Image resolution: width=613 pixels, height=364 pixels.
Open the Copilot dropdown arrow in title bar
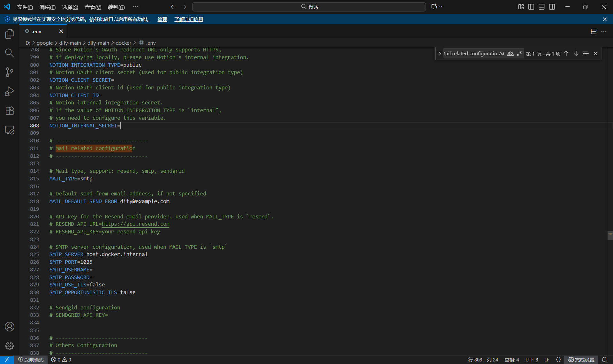(x=441, y=7)
